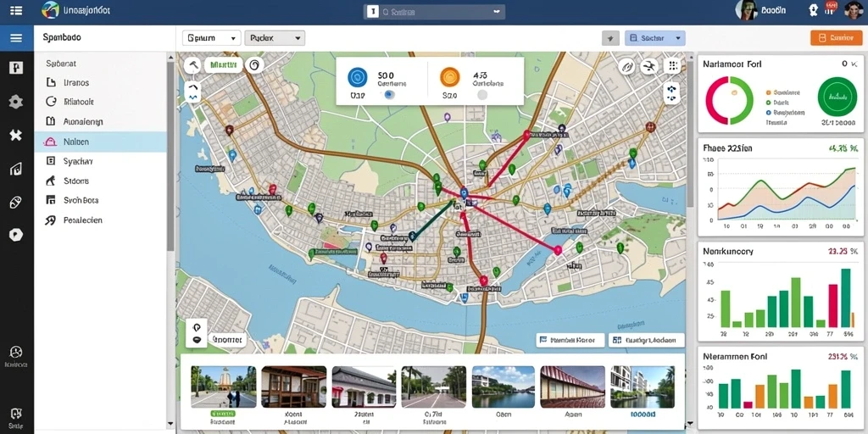Expand the Pyidex dropdown
This screenshot has width=868, height=434.
pyautogui.click(x=275, y=38)
